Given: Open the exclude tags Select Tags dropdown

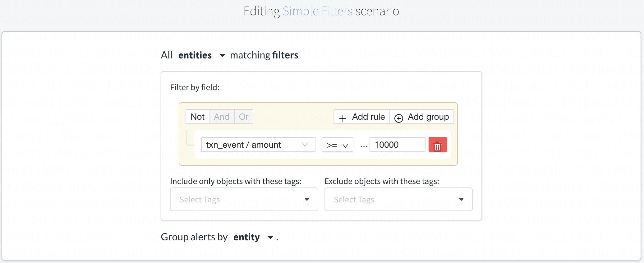Looking at the screenshot, I should click(x=398, y=200).
